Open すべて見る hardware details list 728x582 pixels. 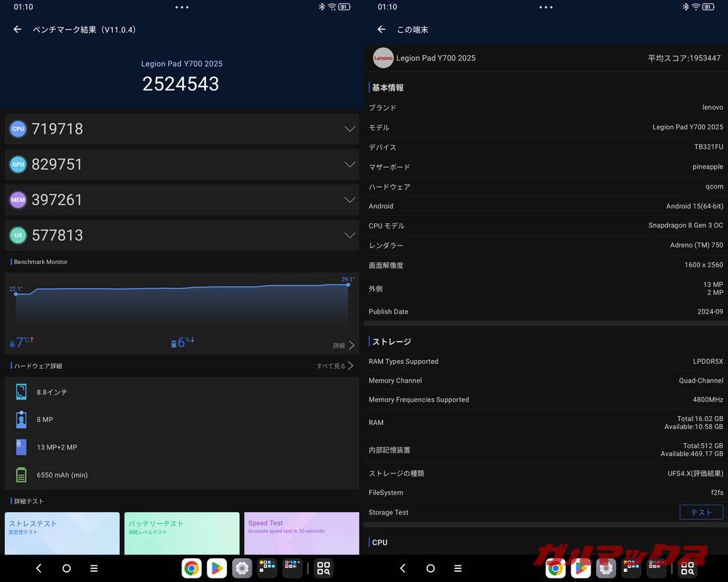[x=334, y=366]
